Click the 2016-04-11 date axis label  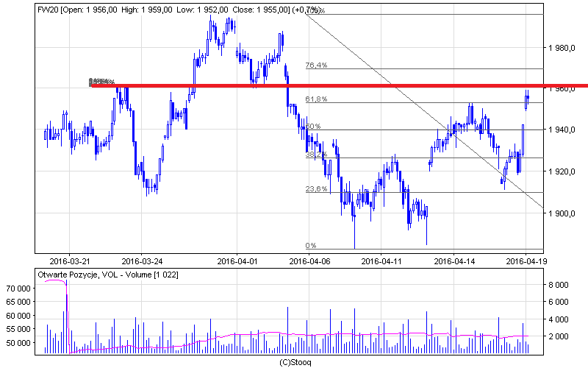[x=381, y=261]
